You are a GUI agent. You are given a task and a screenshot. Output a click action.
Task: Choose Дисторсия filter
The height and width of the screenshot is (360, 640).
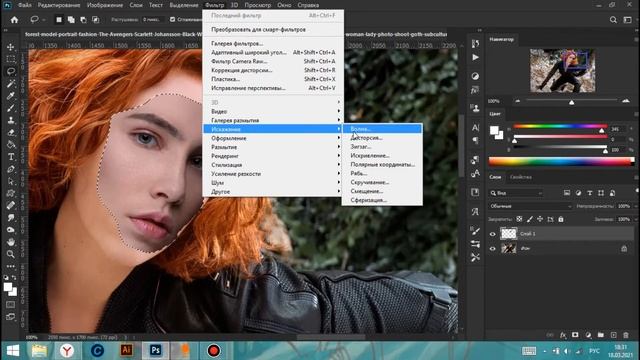[382, 138]
